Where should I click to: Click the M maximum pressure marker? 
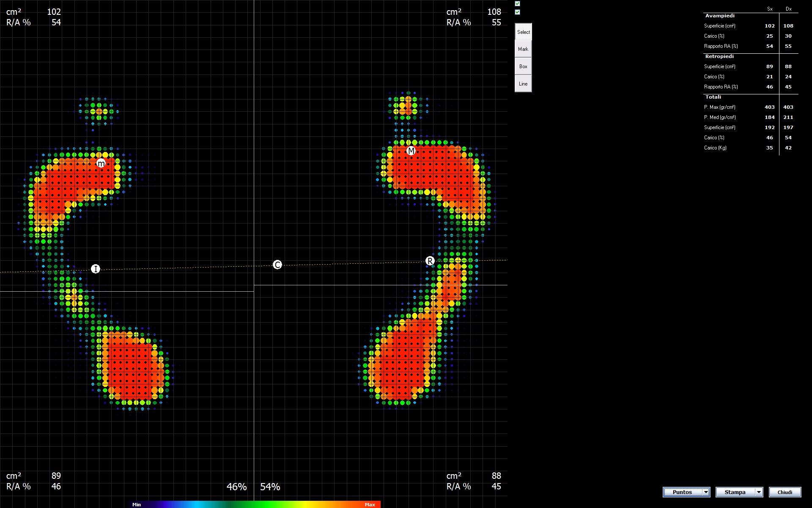(x=411, y=151)
